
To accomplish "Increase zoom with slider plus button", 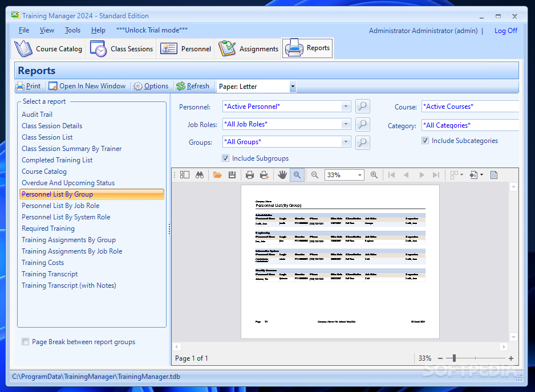I will point(511,358).
